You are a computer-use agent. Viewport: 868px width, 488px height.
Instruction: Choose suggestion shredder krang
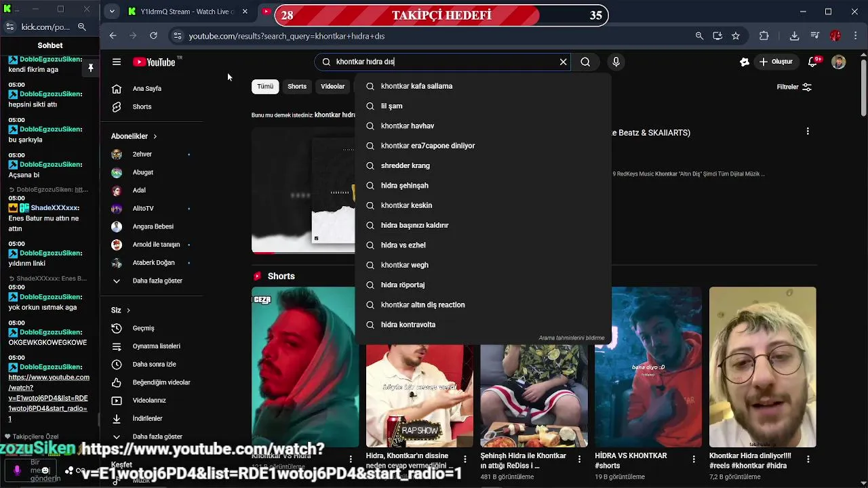483,165
